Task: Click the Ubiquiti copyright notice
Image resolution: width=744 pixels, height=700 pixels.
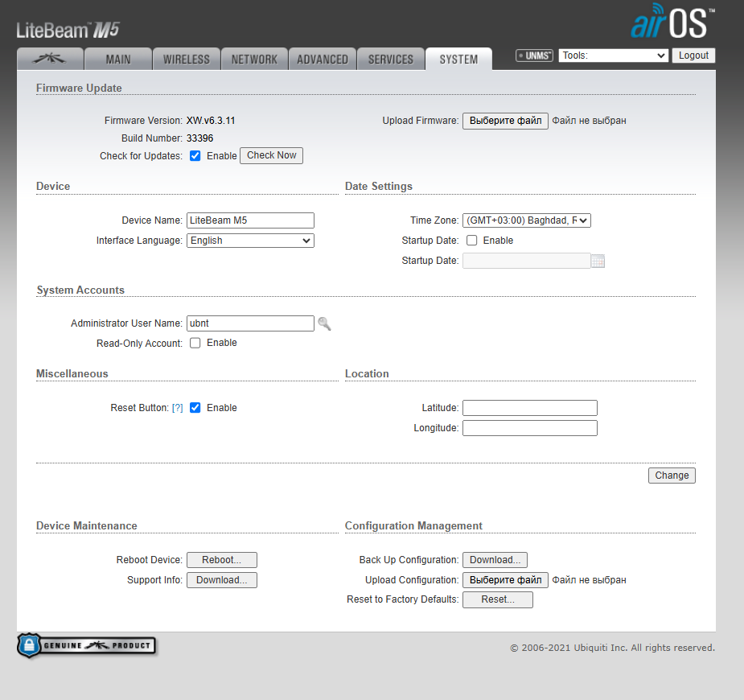Action: click(x=613, y=648)
